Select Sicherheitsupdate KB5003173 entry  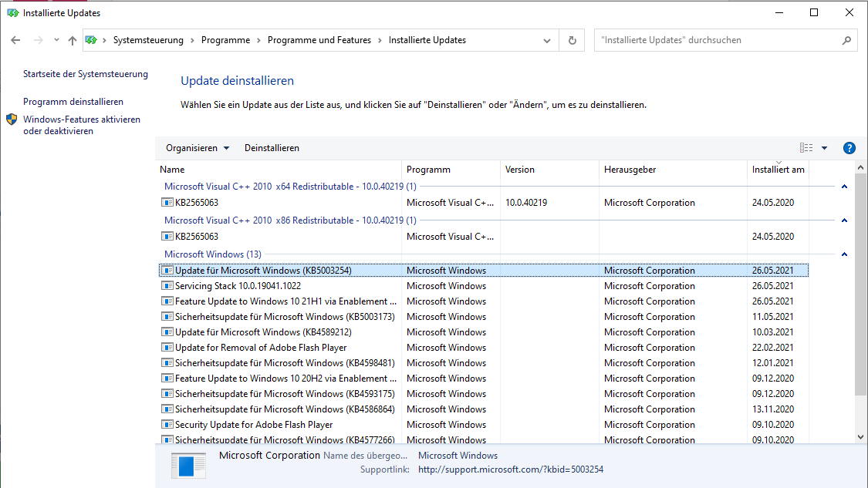(x=483, y=317)
